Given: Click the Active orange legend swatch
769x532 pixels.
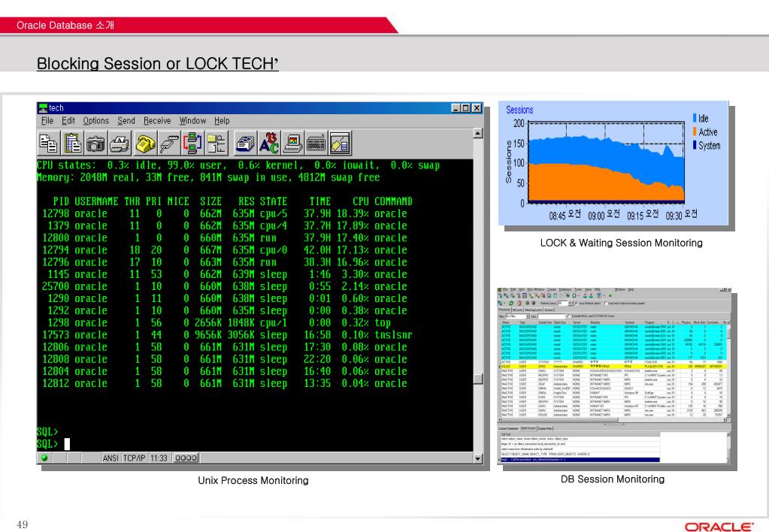Looking at the screenshot, I should (695, 131).
